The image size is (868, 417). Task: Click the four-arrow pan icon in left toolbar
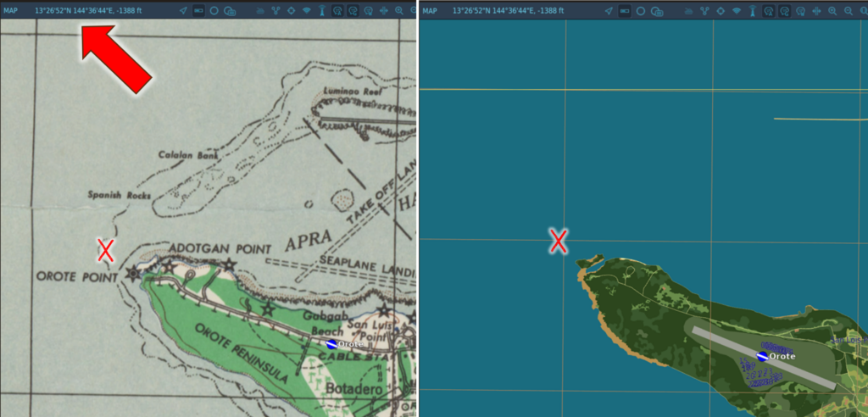click(383, 11)
